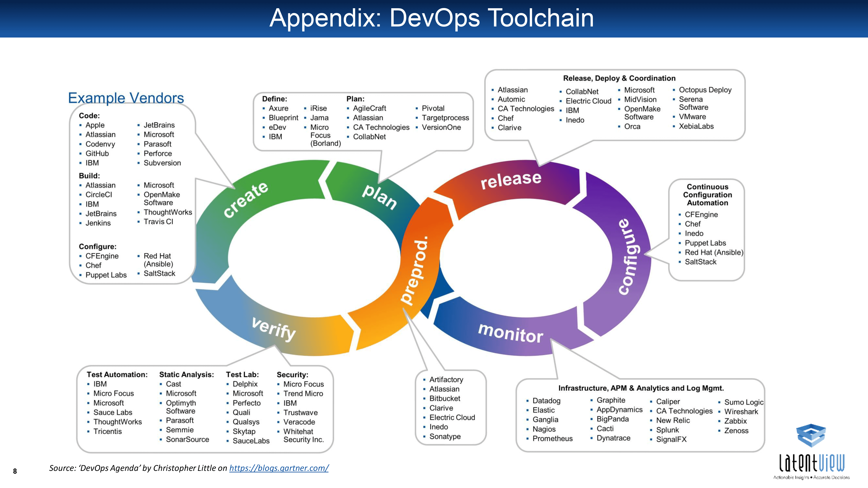Click the 'Code:' heading

point(89,116)
